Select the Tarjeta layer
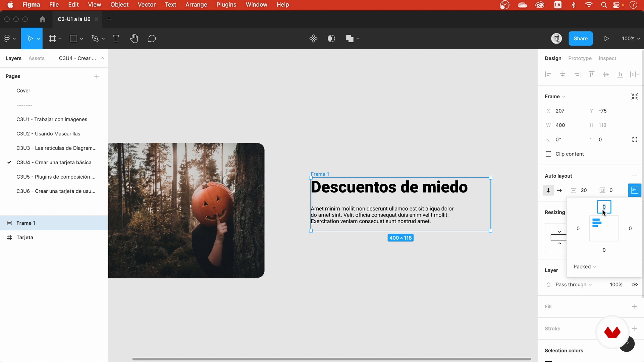Image resolution: width=644 pixels, height=362 pixels. tap(54, 237)
